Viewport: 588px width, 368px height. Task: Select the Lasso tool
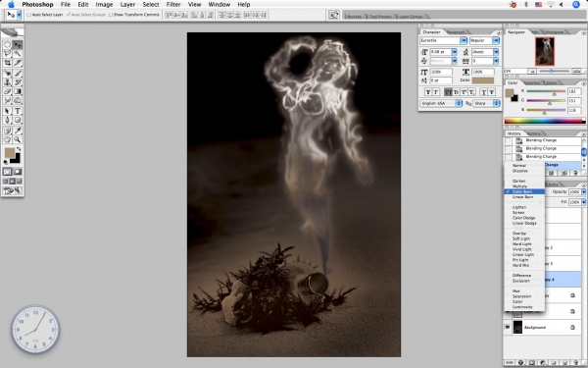tap(7, 54)
